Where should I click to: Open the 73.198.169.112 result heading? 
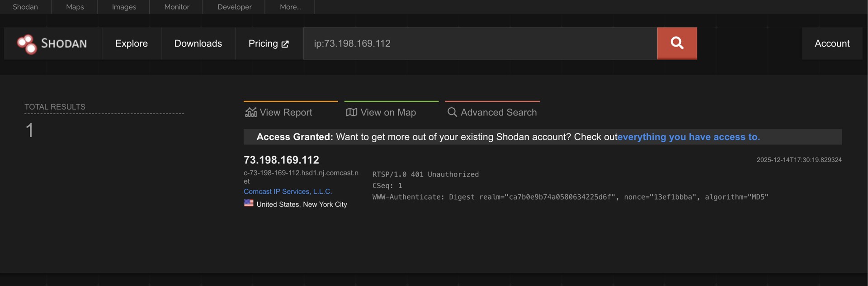click(x=281, y=160)
